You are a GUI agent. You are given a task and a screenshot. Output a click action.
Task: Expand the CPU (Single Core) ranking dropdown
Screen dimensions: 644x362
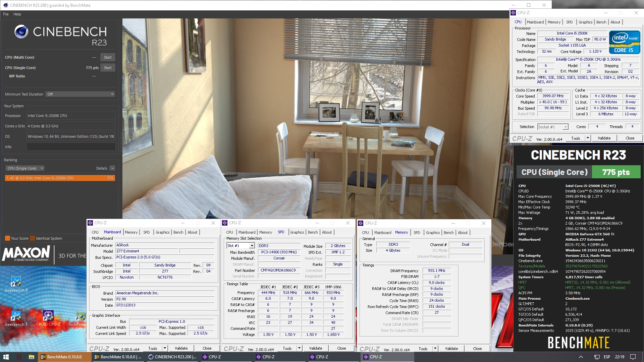pyautogui.click(x=25, y=168)
